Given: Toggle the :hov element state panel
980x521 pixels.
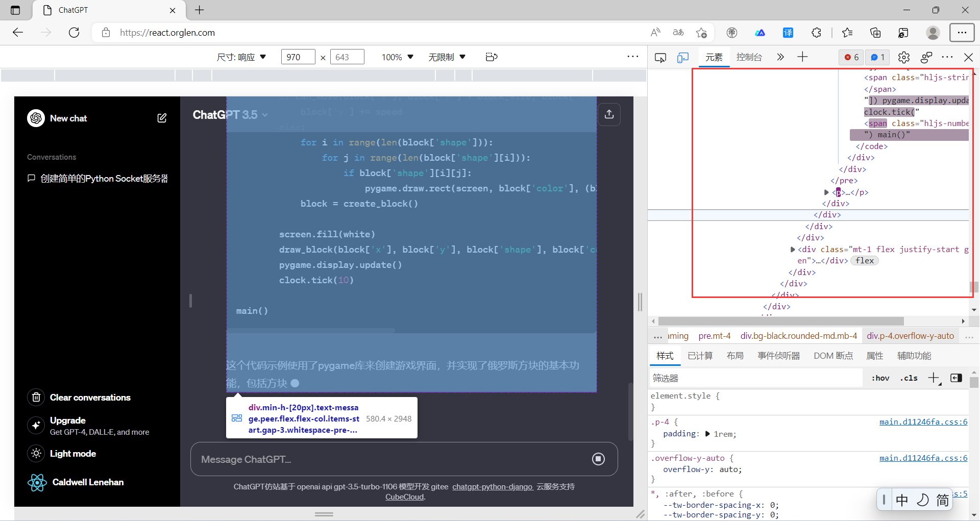Looking at the screenshot, I should coord(880,378).
